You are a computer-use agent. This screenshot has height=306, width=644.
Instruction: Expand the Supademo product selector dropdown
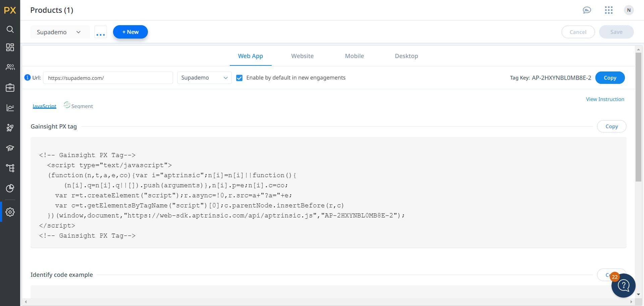pos(59,32)
